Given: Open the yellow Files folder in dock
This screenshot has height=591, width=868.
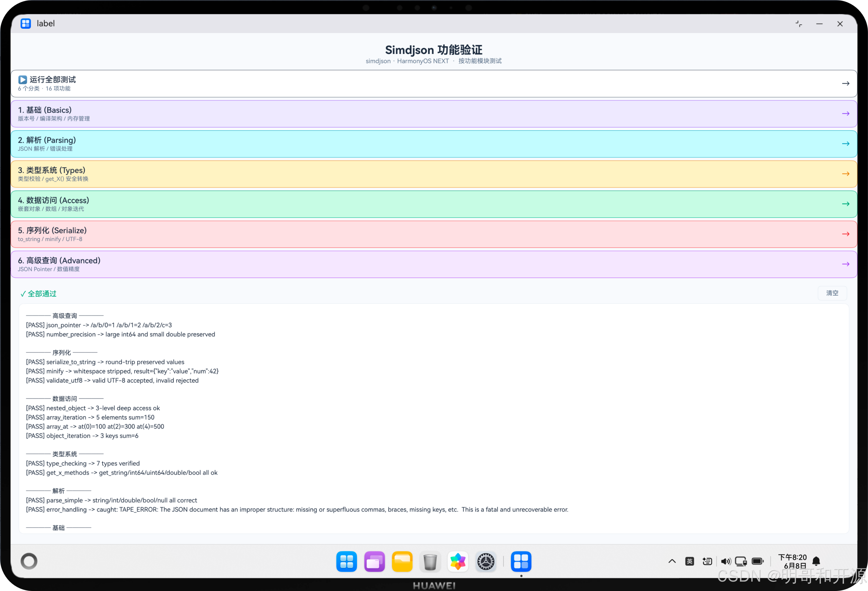Looking at the screenshot, I should click(402, 561).
